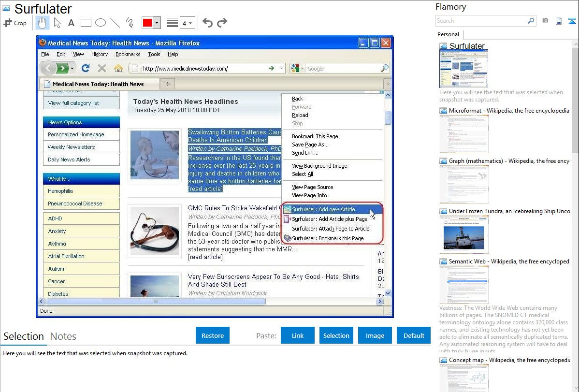579x392 pixels.
Task: Click icon beside Graph (mathematics) title
Action: click(443, 161)
